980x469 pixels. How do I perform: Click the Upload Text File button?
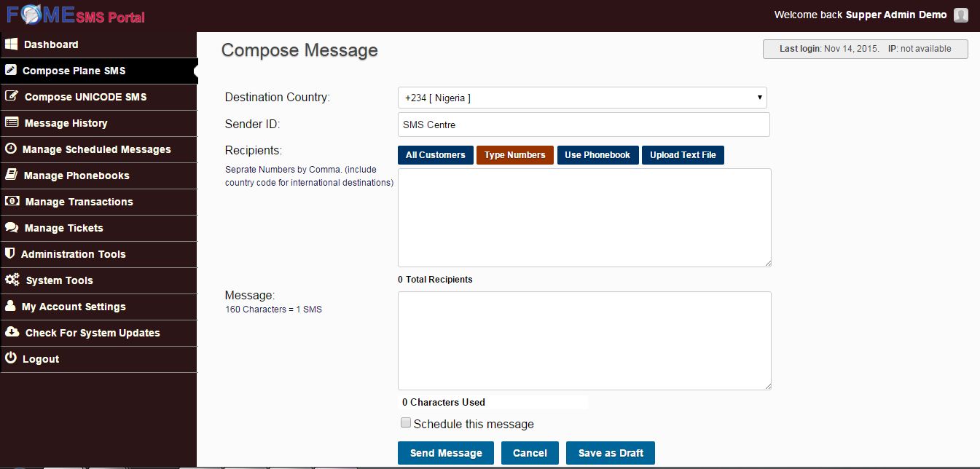coord(683,155)
